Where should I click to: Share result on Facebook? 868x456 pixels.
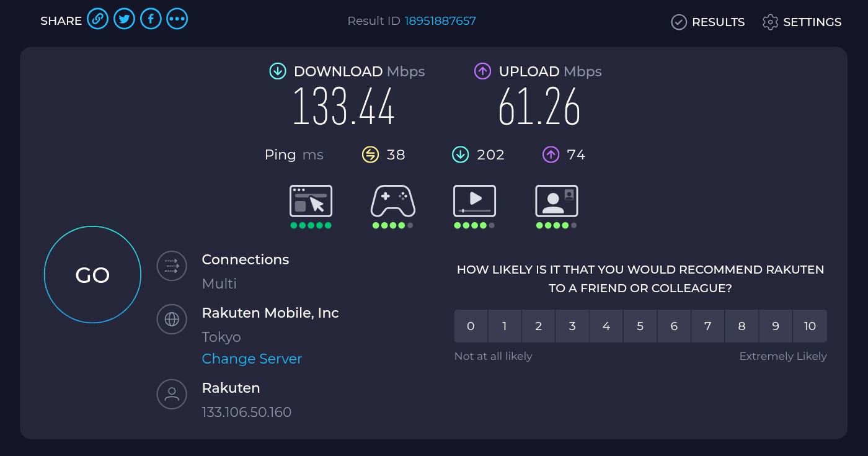pyautogui.click(x=151, y=19)
